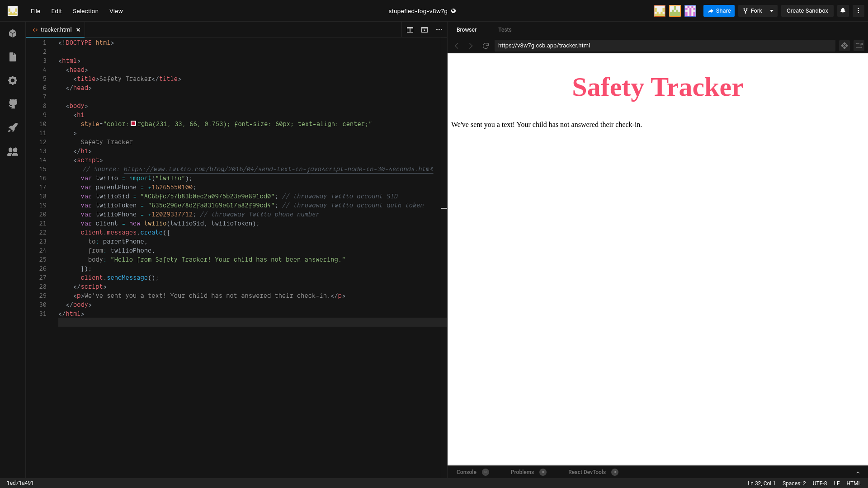Open editor more options ellipsis

439,30
